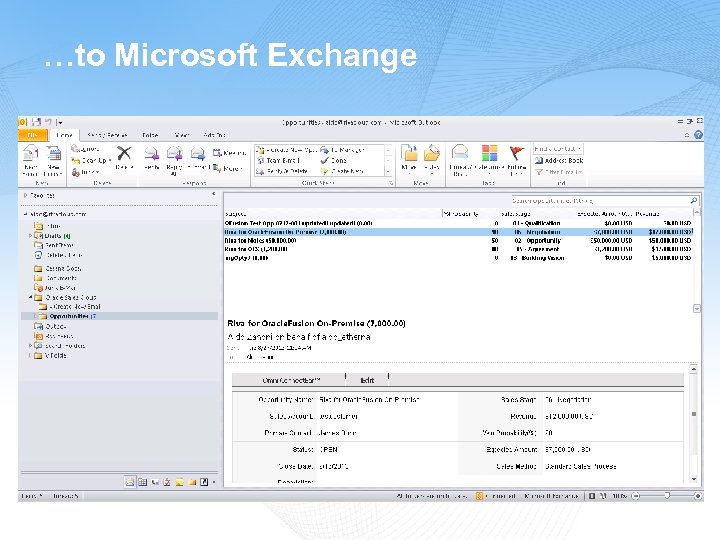The height and width of the screenshot is (540, 720).
Task: Open navigation buttons configure dropdown
Action: point(214,482)
